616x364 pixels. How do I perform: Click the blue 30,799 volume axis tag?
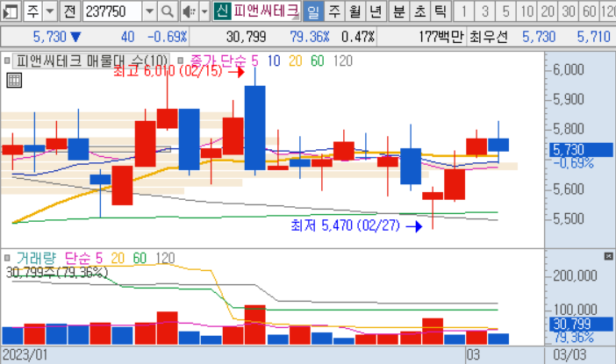click(581, 324)
